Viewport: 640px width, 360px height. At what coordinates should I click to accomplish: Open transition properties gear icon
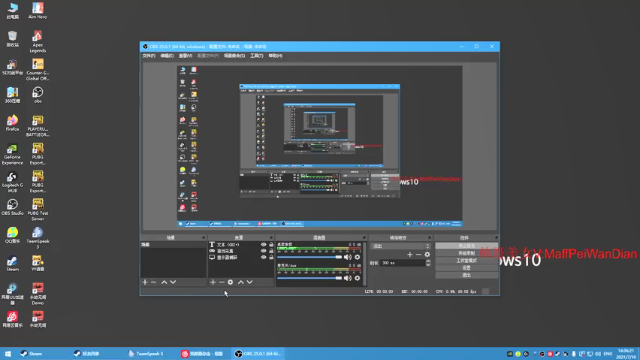coord(427,254)
